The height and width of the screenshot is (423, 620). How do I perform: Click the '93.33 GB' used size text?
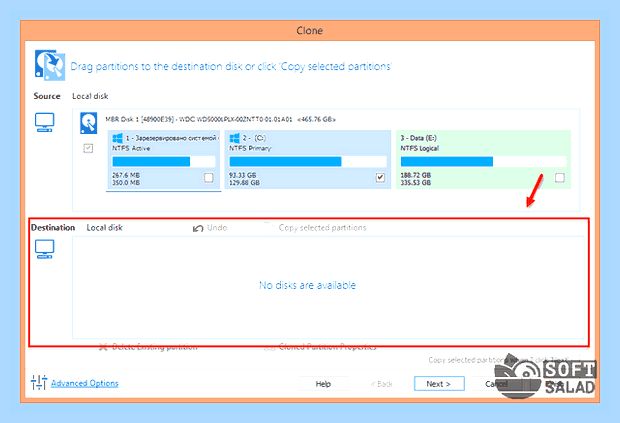tap(242, 175)
